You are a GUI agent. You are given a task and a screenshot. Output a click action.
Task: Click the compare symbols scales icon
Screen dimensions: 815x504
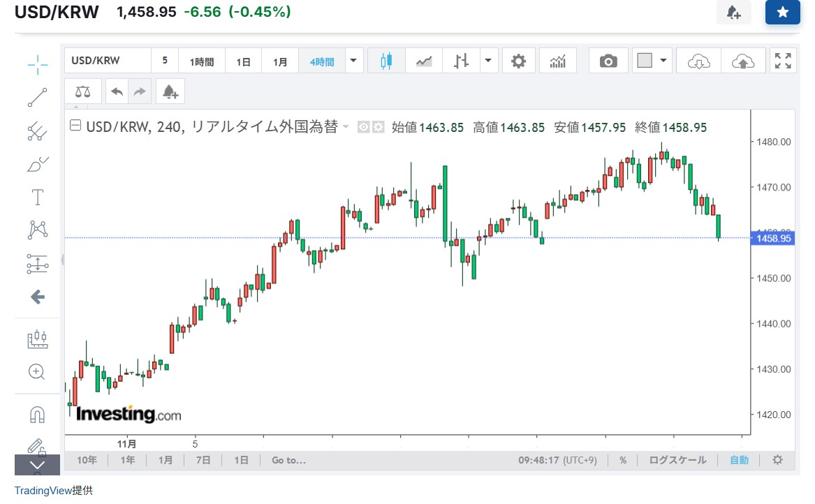pos(82,91)
